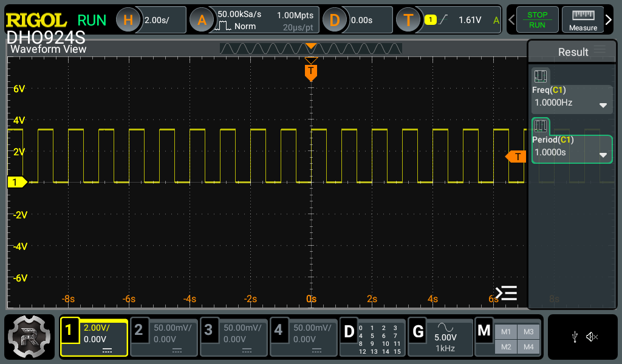The image size is (622, 364).
Task: Open the 1.61V trigger level setting
Action: click(x=470, y=20)
